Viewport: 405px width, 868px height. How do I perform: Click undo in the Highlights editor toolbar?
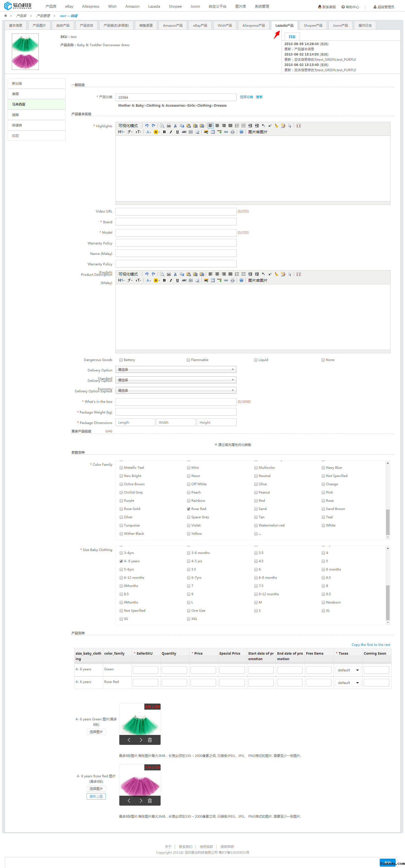(147, 126)
